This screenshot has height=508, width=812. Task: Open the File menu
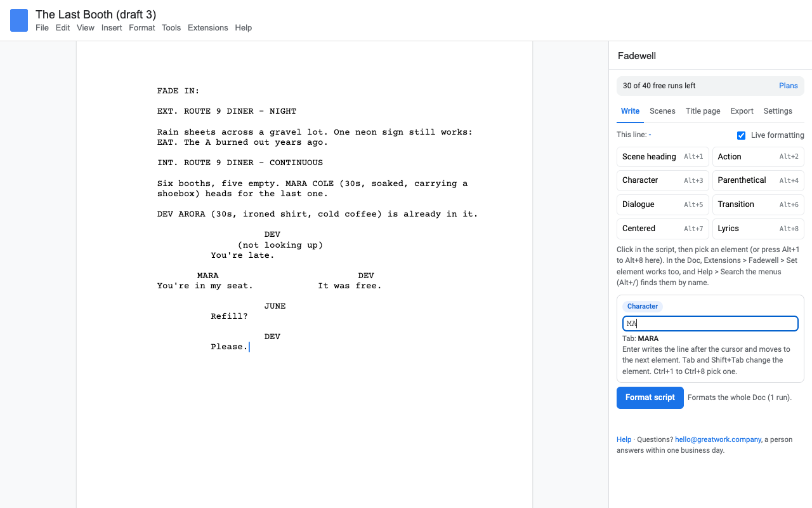pyautogui.click(x=42, y=28)
